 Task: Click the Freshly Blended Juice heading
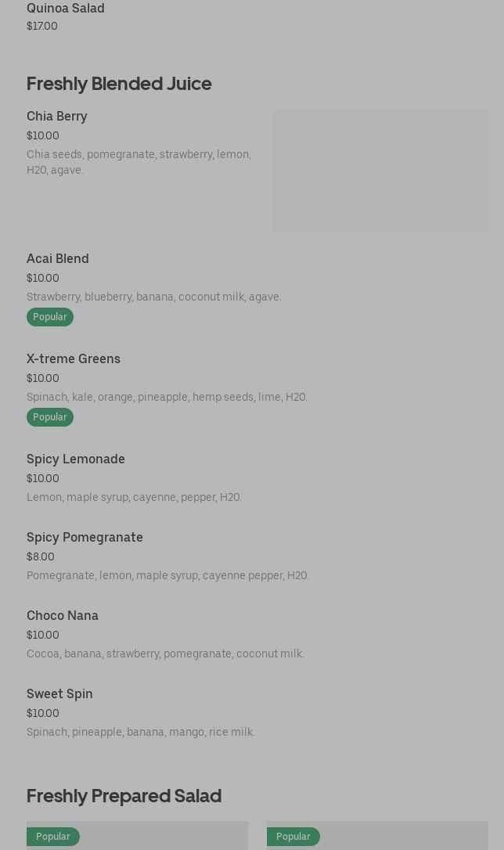click(x=119, y=83)
